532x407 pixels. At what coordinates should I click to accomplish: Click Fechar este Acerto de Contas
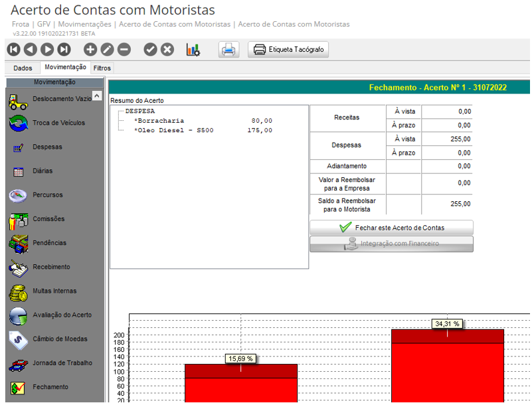(391, 227)
